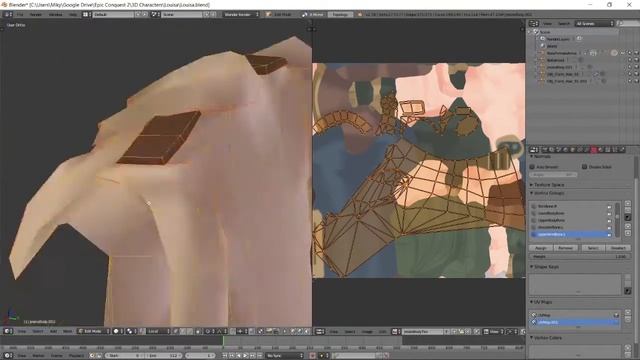Open the UVs menu in UV editor header
640x360 pixels.
[x=382, y=331]
